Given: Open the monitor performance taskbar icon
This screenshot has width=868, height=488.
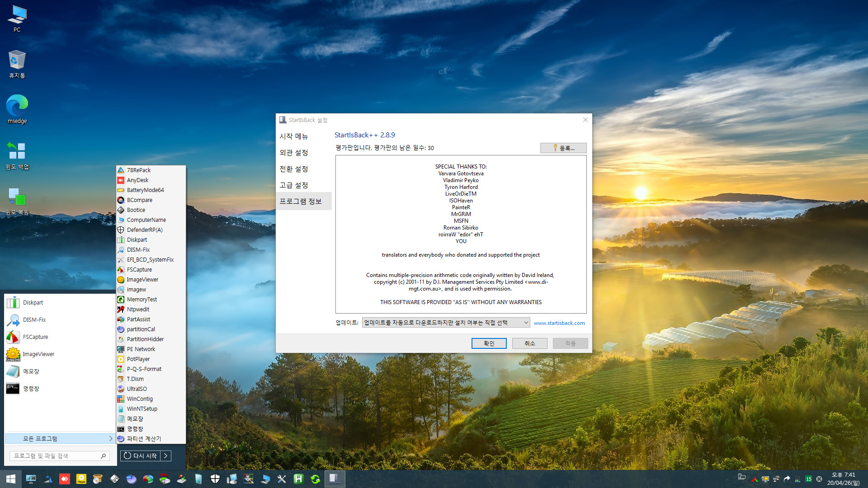Looking at the screenshot, I should tap(31, 479).
